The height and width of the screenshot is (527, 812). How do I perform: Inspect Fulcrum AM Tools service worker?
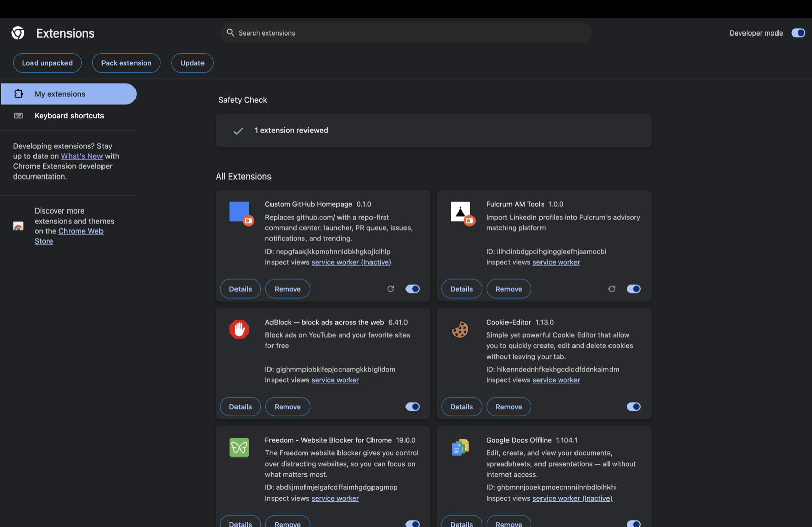click(556, 262)
